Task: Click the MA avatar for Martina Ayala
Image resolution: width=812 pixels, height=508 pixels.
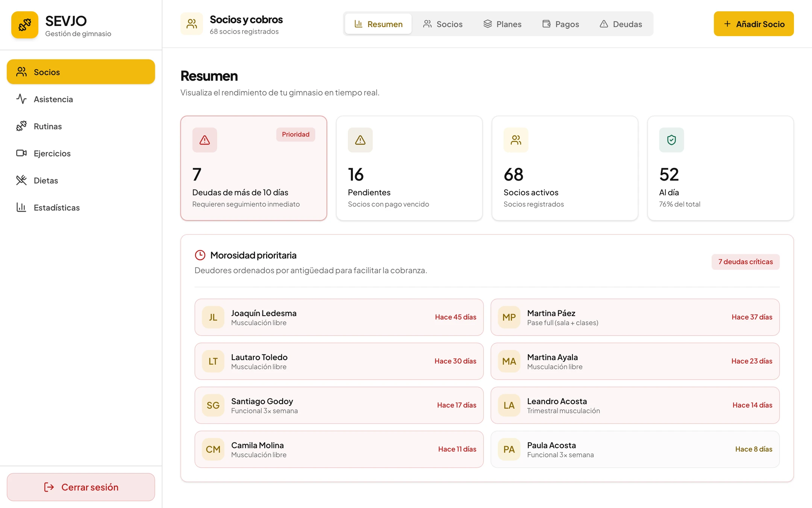Action: (509, 361)
